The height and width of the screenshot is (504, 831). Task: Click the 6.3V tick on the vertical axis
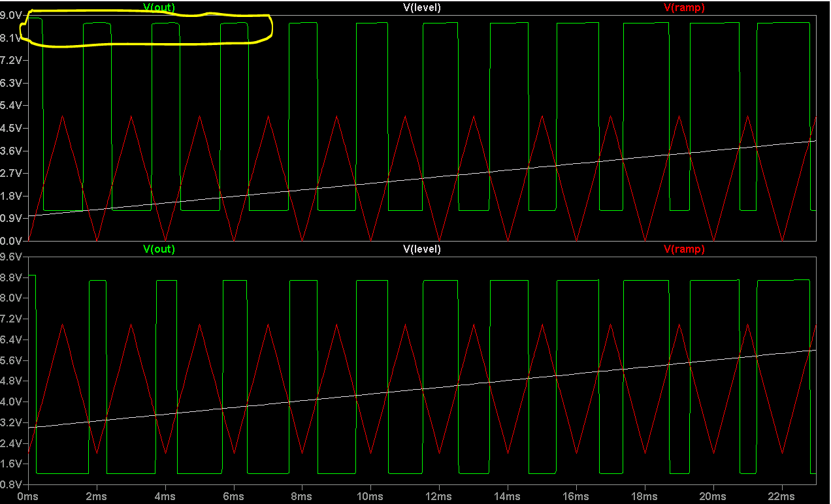click(11, 83)
